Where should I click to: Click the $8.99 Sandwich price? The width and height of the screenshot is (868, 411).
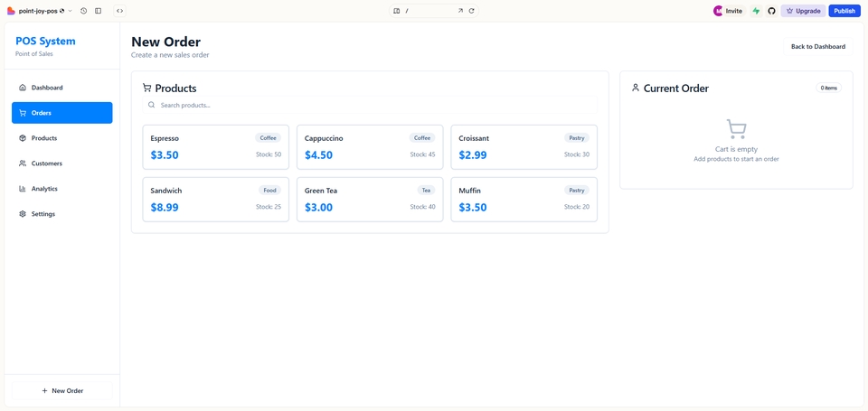165,208
